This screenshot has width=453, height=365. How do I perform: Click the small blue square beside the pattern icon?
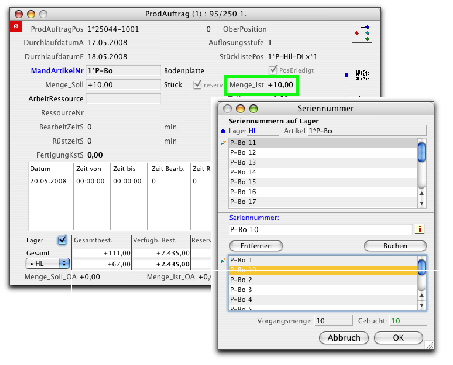pyautogui.click(x=346, y=75)
